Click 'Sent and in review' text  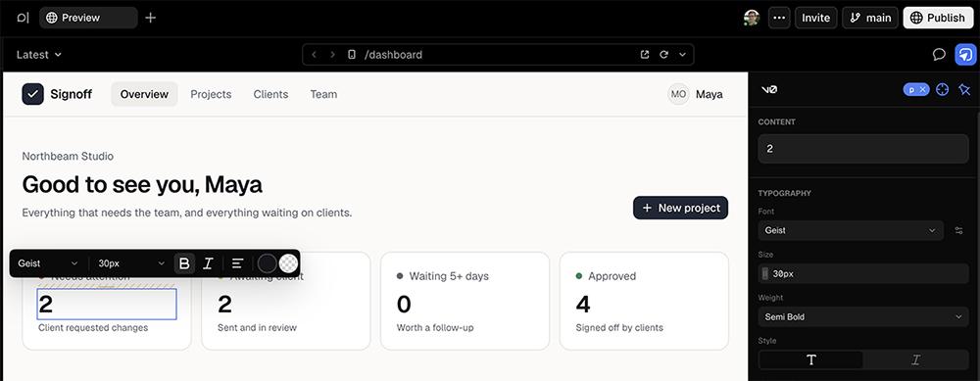[x=257, y=327]
